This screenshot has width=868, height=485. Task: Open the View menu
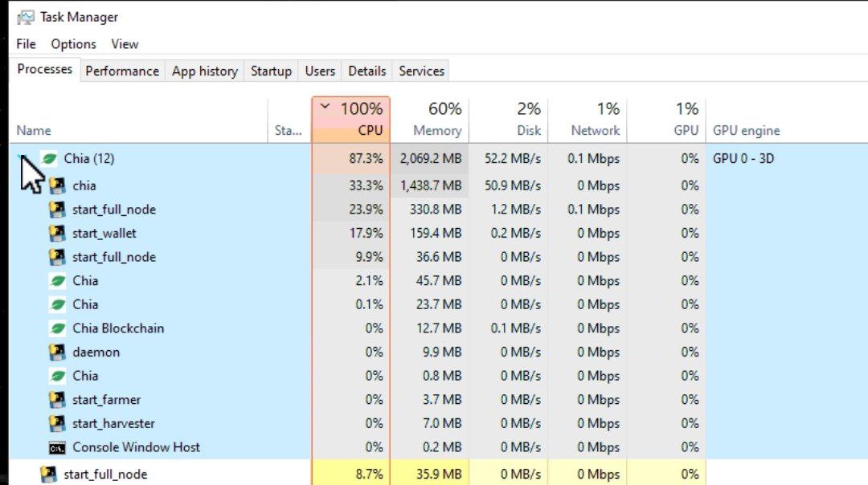tap(125, 44)
